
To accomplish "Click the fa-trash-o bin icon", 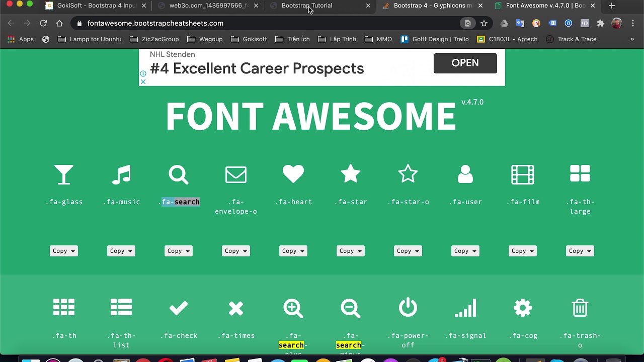I will pos(580,308).
